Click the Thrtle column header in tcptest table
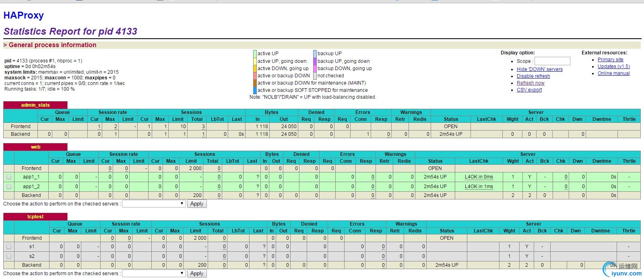 (629, 231)
